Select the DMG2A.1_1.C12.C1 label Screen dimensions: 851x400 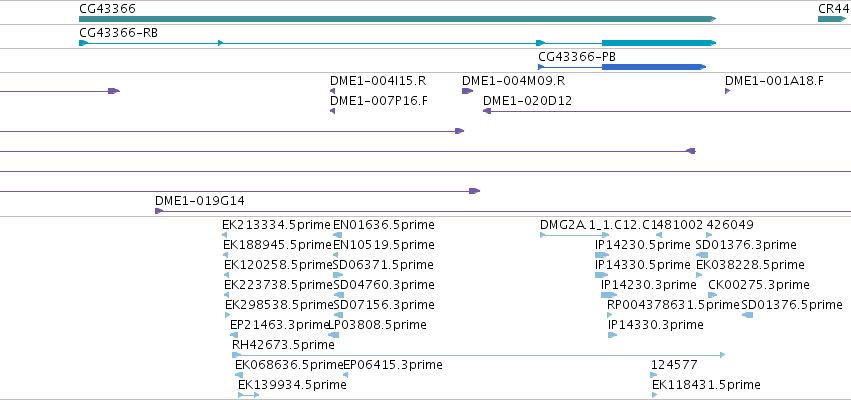click(x=599, y=225)
